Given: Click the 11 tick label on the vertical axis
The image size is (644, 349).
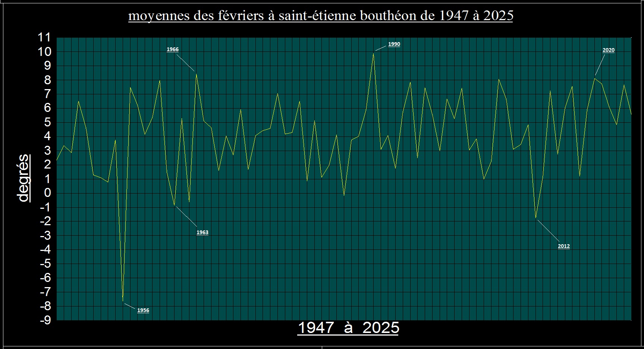Looking at the screenshot, I should tap(44, 37).
